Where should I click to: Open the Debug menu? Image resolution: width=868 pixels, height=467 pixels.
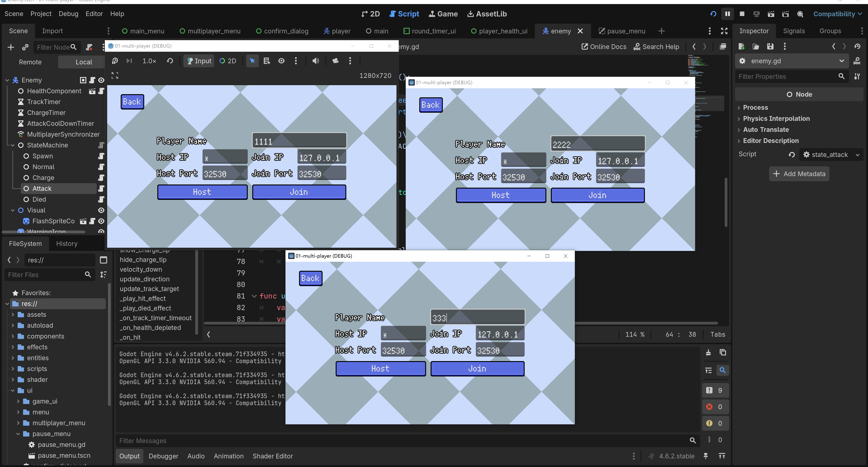pyautogui.click(x=68, y=14)
